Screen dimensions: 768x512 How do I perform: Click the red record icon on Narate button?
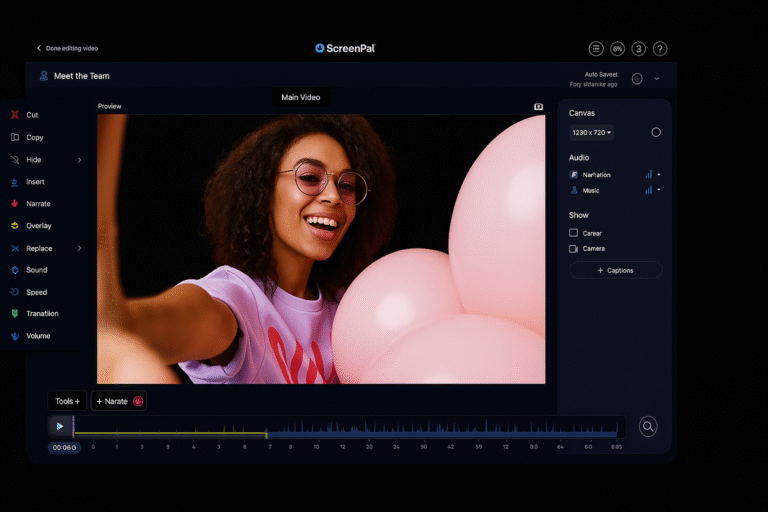click(x=138, y=401)
